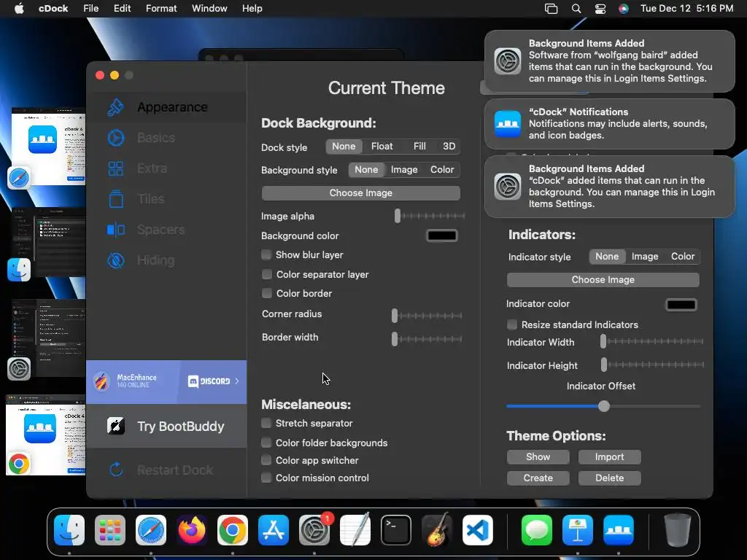This screenshot has width=747, height=560.
Task: Click the Import theme button
Action: point(609,456)
